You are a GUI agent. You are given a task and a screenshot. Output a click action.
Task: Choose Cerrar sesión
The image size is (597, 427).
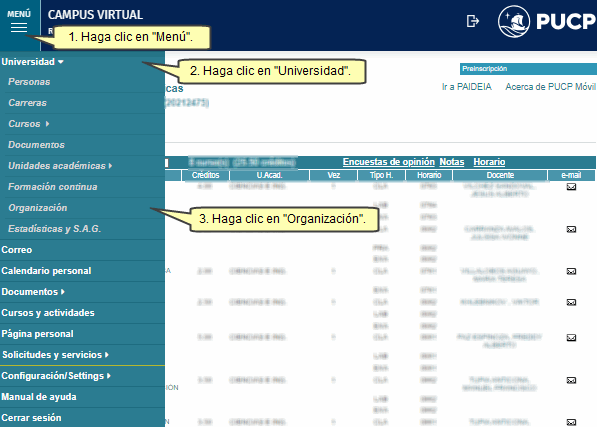[x=31, y=417]
